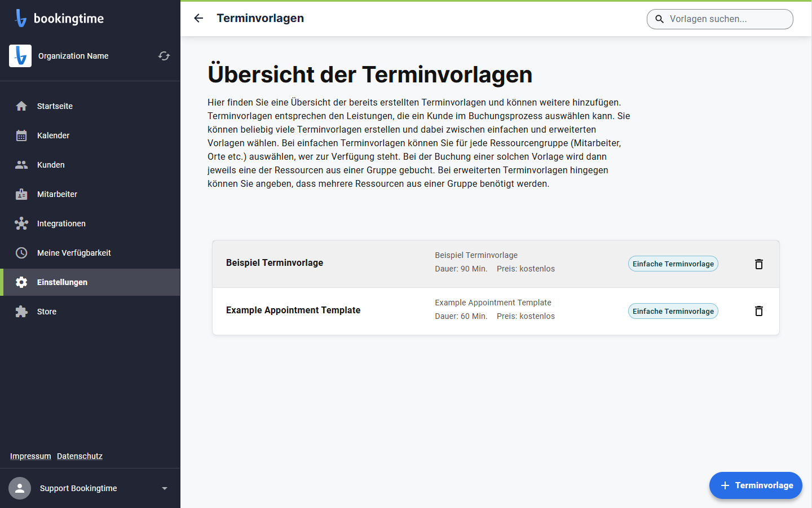Open the Datenschutz link

(80, 456)
